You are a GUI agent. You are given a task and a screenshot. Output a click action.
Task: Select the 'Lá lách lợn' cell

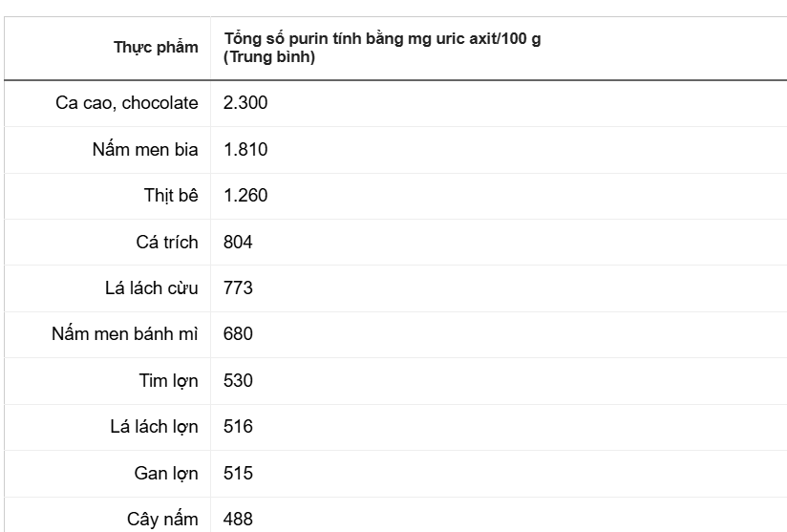point(154,427)
